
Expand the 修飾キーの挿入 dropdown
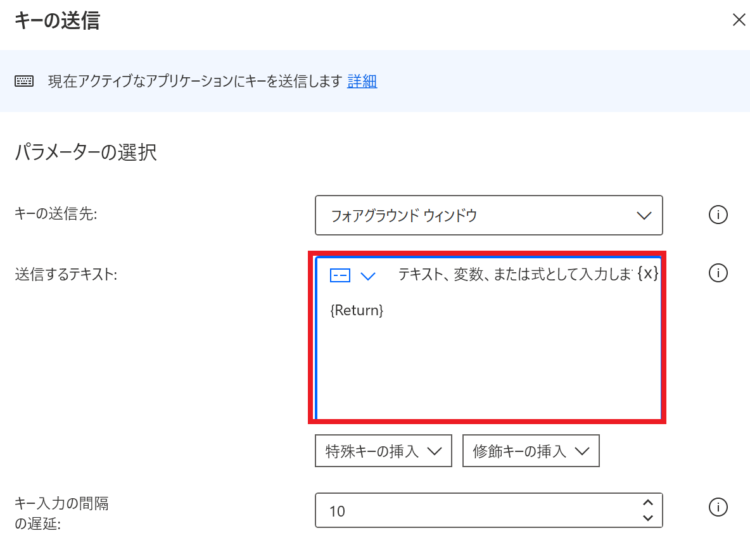pyautogui.click(x=530, y=451)
